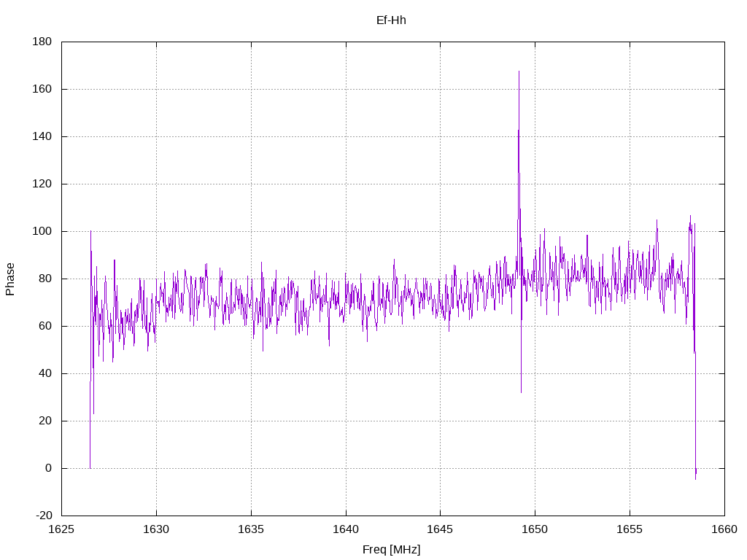Click the x-axis tick label 1650

click(x=535, y=529)
